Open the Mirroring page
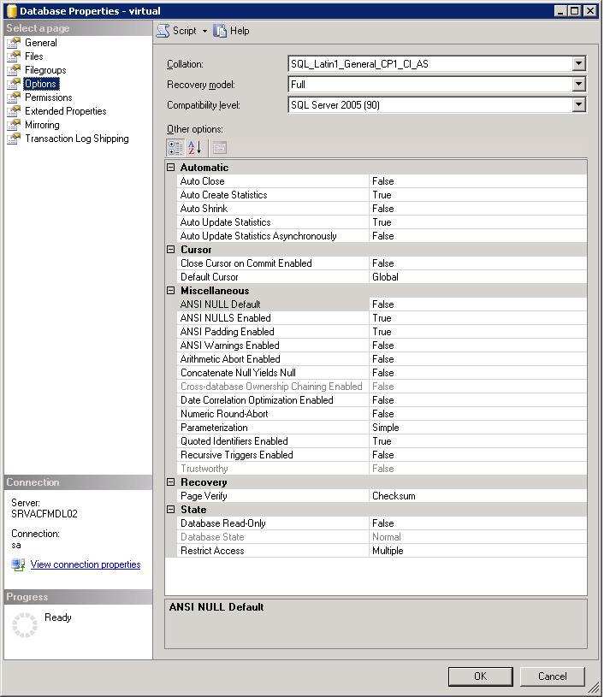The height and width of the screenshot is (697, 616). coord(42,125)
